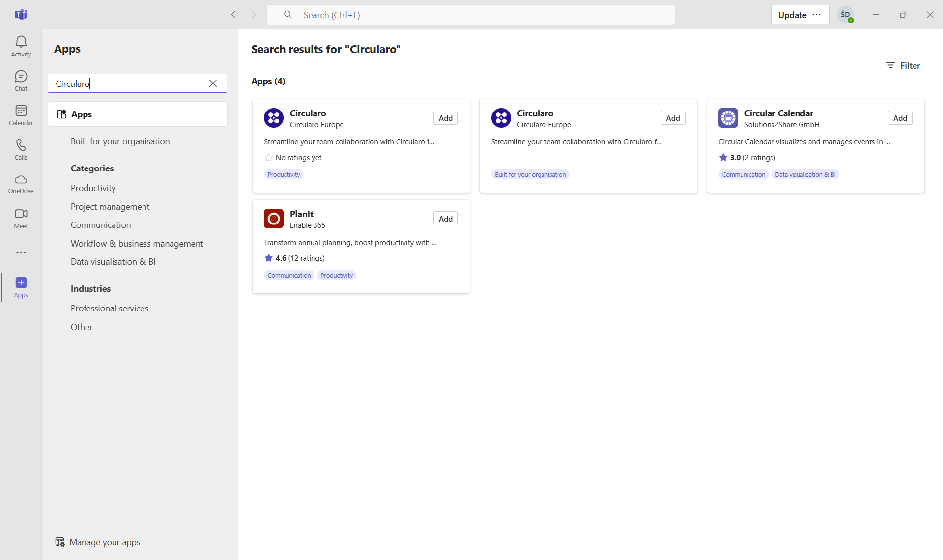Open the ellipsis menu beside Update
The width and height of the screenshot is (943, 560).
(x=817, y=15)
